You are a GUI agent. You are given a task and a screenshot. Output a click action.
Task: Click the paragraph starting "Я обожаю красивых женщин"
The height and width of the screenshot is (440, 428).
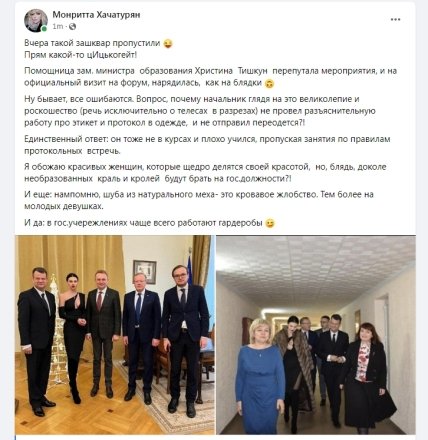[x=205, y=173]
